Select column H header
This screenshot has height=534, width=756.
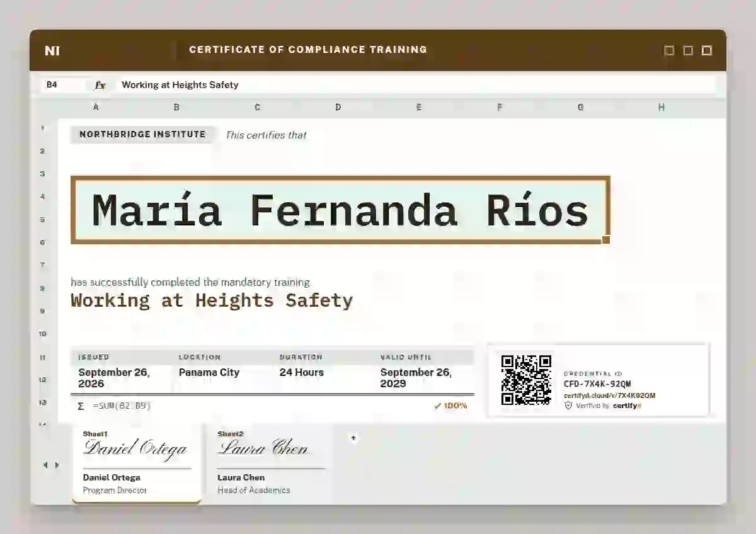click(661, 108)
